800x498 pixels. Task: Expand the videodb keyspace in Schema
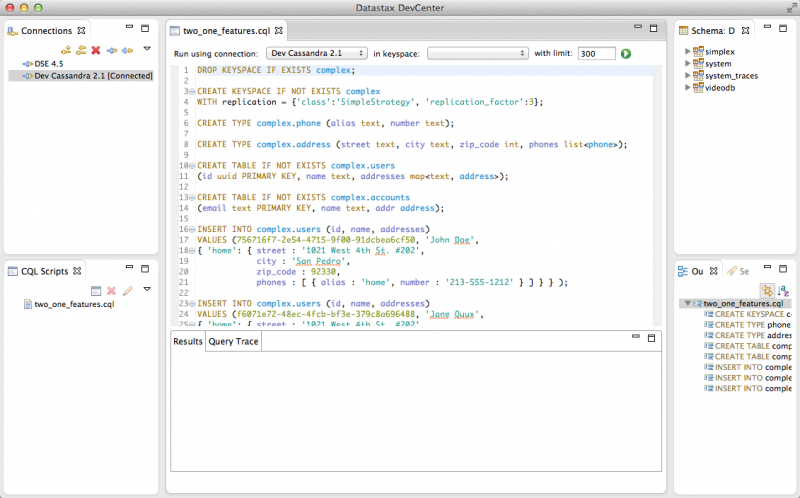pos(687,87)
